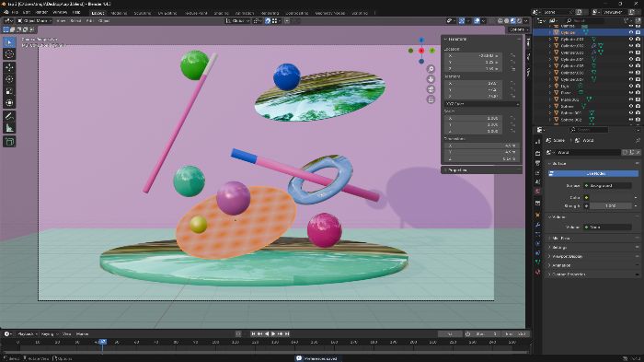Click the viewport zoom magnifier gizmo
Image resolution: width=644 pixels, height=362 pixels.
point(431,69)
